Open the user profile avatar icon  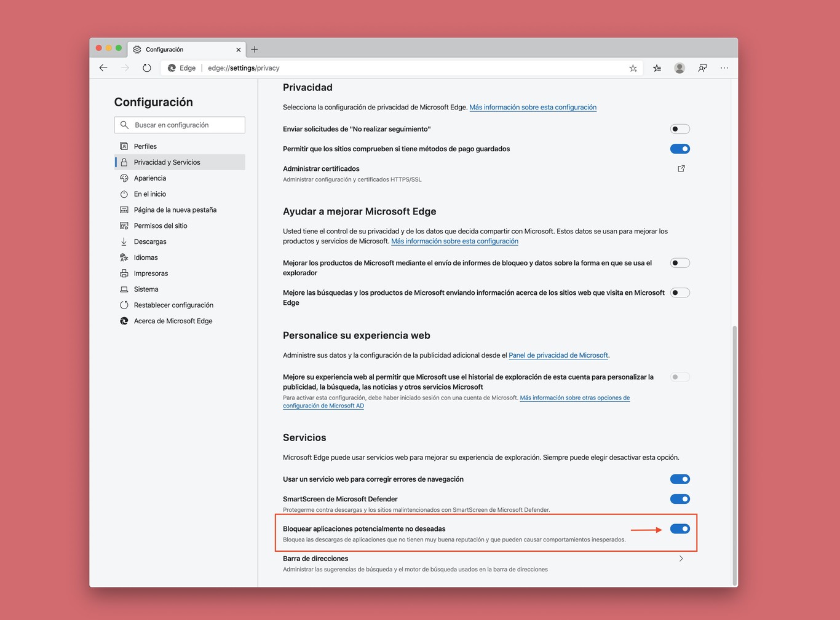pos(680,68)
